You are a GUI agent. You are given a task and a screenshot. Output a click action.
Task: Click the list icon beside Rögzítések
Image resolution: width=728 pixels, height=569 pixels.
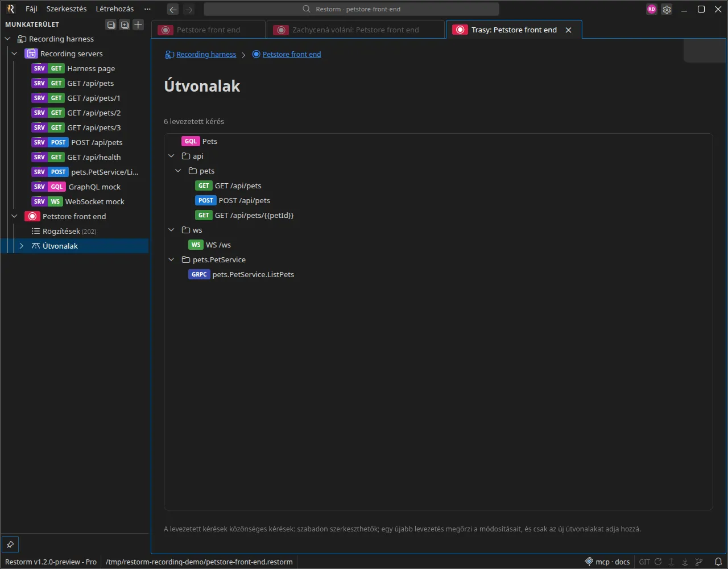click(x=35, y=231)
